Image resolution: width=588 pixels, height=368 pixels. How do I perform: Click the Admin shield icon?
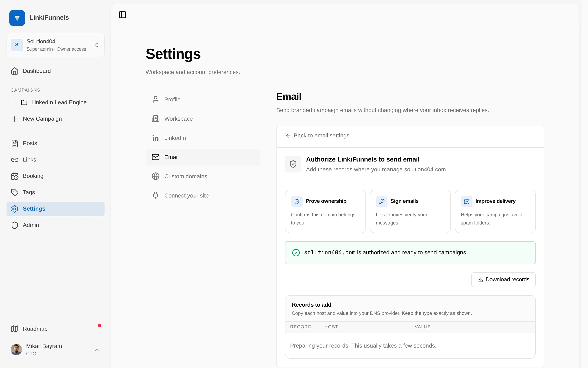pos(15,225)
